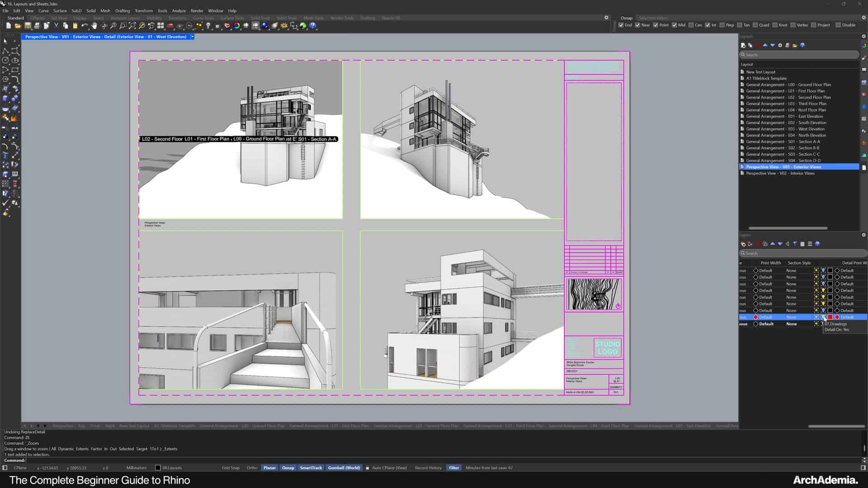The width and height of the screenshot is (868, 488).
Task: Switch to the Curve Tools toolbar tab
Action: (x=203, y=18)
